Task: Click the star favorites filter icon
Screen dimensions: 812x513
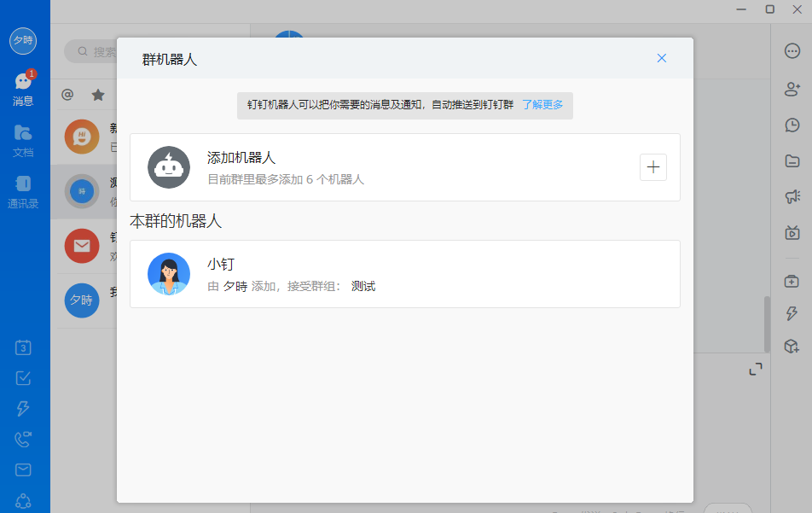Action: (x=98, y=94)
